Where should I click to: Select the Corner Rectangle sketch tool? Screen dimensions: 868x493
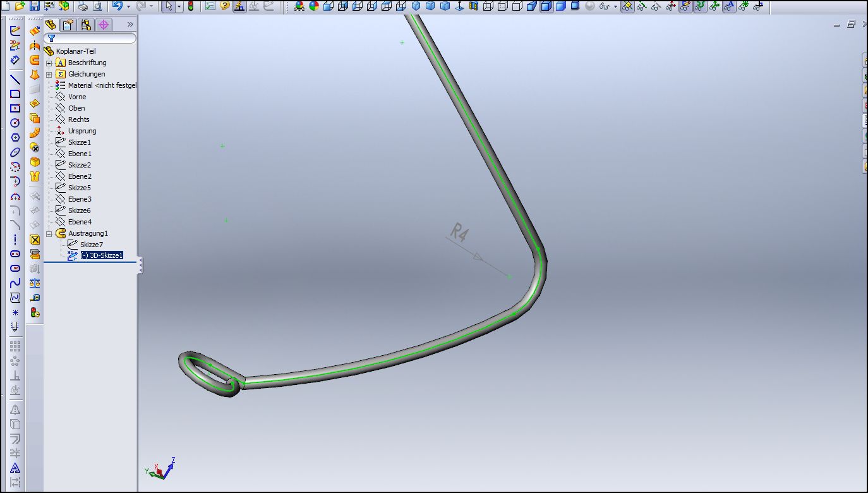coord(15,94)
